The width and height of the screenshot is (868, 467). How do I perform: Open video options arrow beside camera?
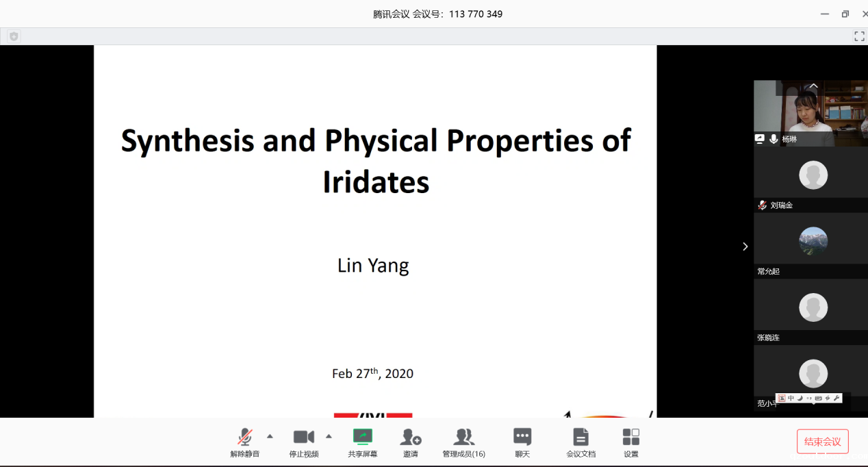coord(329,436)
